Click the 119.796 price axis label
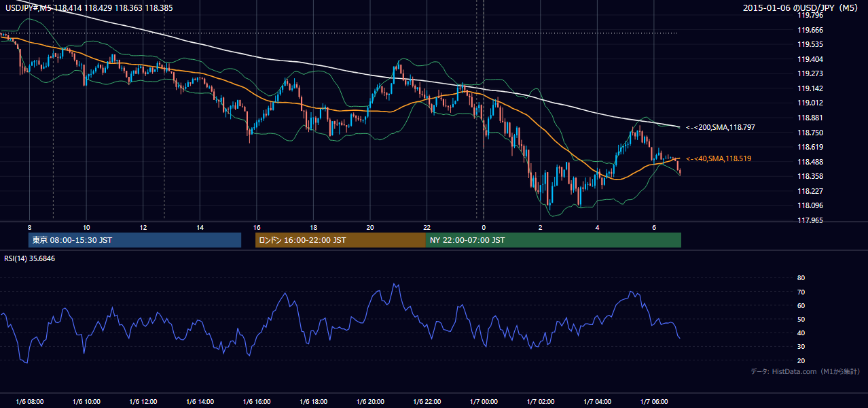Screen dimensions: 868x408 [x=809, y=15]
